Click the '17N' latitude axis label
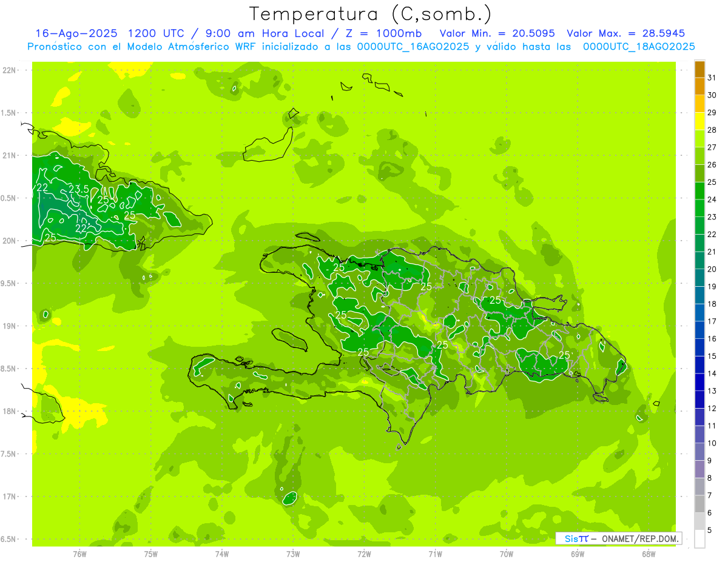Screen dimensions: 728x562 pyautogui.click(x=8, y=497)
